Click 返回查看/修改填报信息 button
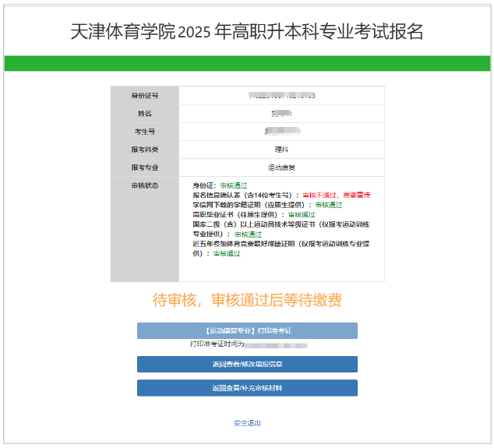This screenshot has height=448, width=494. pyautogui.click(x=247, y=364)
